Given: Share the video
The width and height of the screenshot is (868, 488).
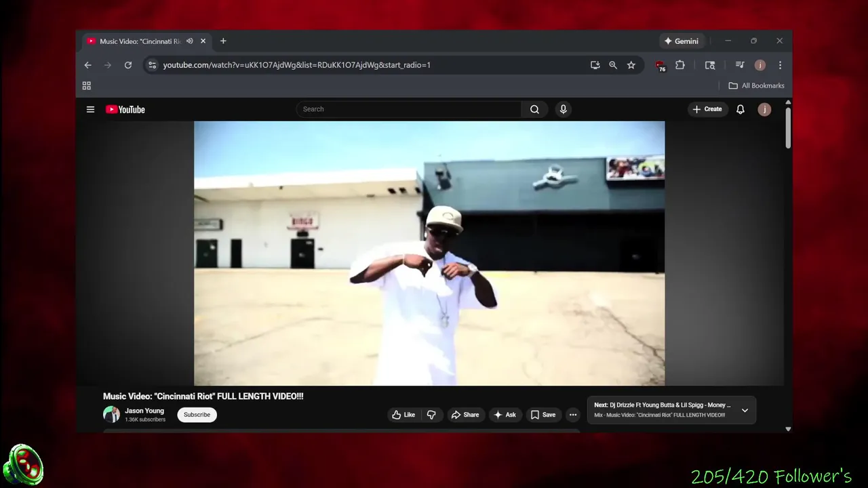Looking at the screenshot, I should (465, 415).
